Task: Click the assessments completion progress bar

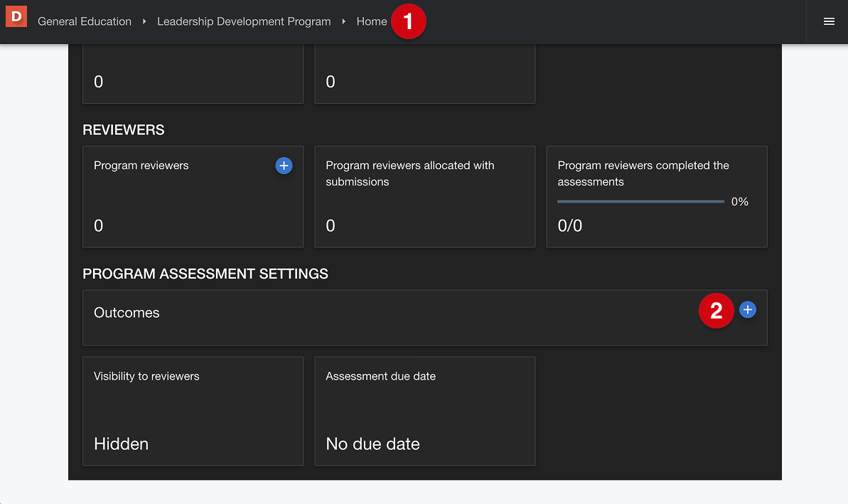Action: 640,202
